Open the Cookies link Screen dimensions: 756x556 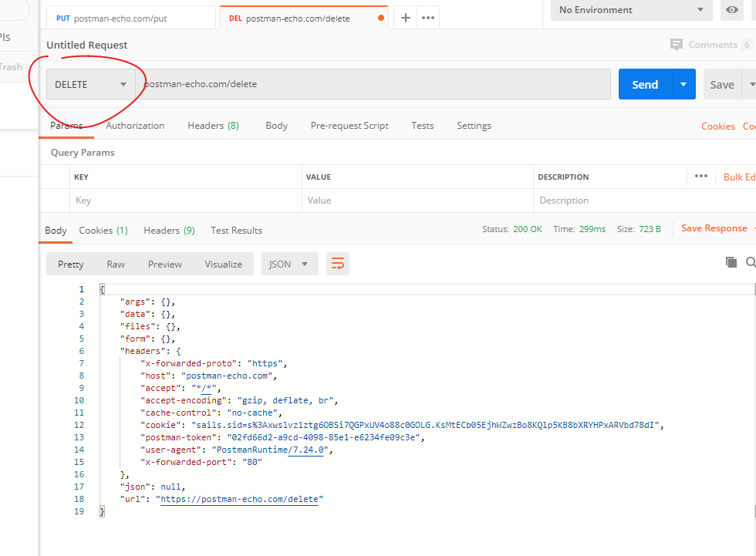[x=718, y=126]
